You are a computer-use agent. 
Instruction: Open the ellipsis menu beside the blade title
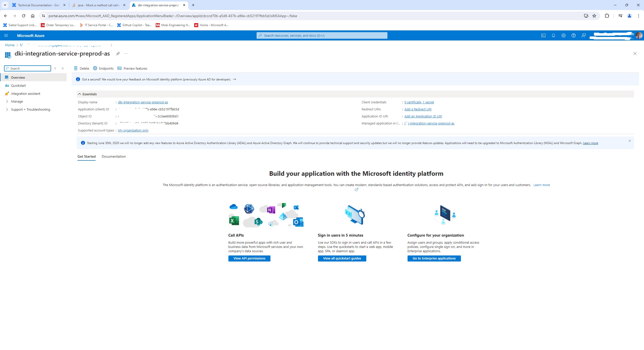pyautogui.click(x=126, y=54)
